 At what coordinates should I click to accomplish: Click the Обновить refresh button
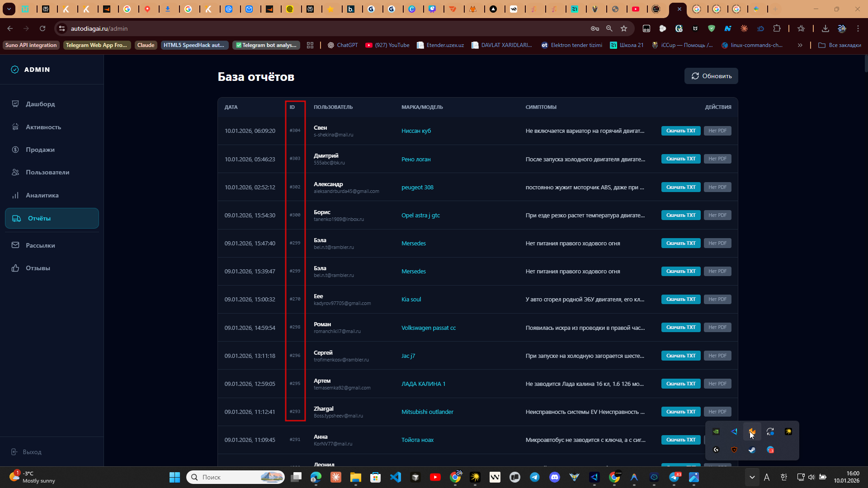coord(711,76)
